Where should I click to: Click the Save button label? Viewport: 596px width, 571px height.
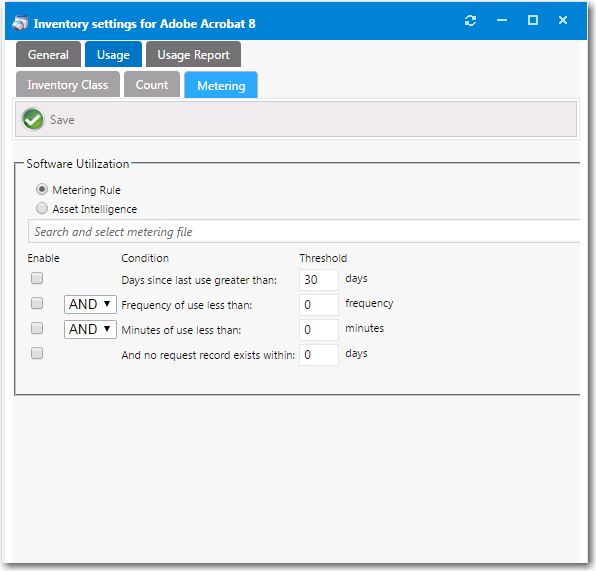[62, 120]
